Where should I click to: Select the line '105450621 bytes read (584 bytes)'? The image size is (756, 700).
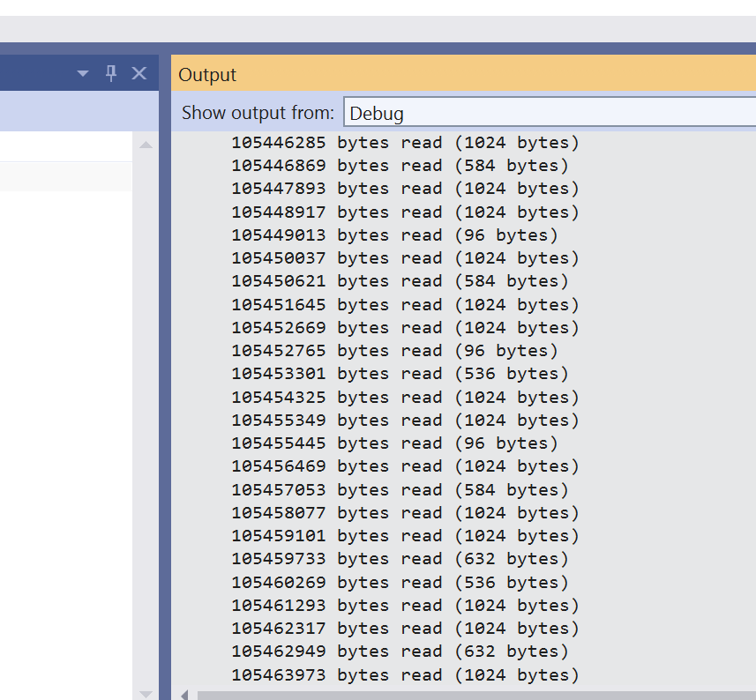[400, 282]
